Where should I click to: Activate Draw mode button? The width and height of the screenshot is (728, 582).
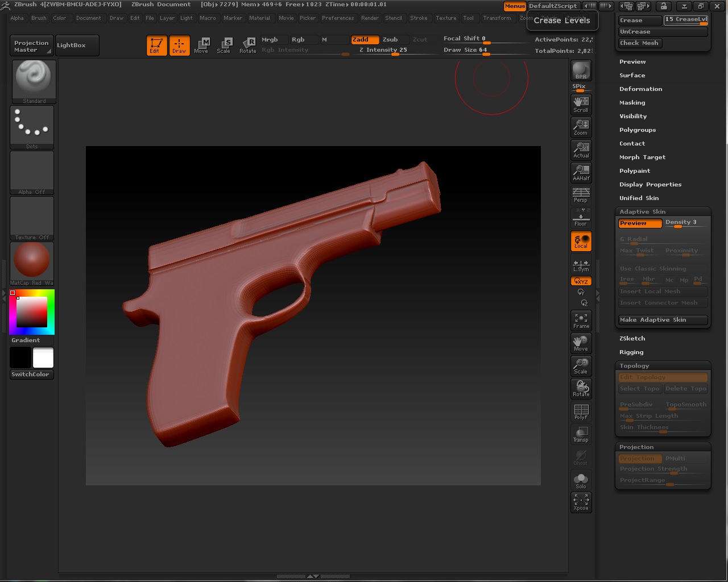(179, 45)
